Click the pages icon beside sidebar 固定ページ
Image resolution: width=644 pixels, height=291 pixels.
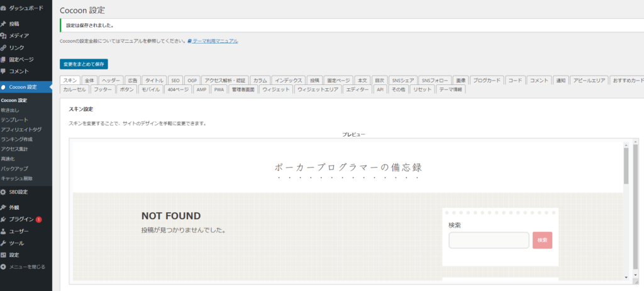(3, 59)
